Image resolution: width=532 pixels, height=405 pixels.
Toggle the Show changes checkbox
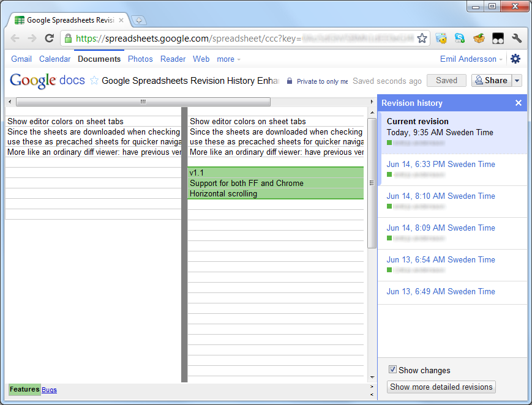[x=392, y=370]
